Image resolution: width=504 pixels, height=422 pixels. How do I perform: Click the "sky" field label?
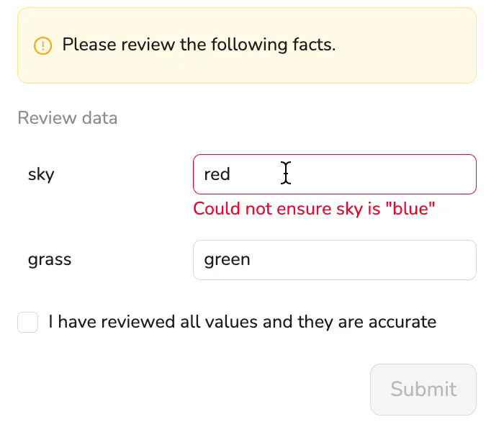(41, 174)
